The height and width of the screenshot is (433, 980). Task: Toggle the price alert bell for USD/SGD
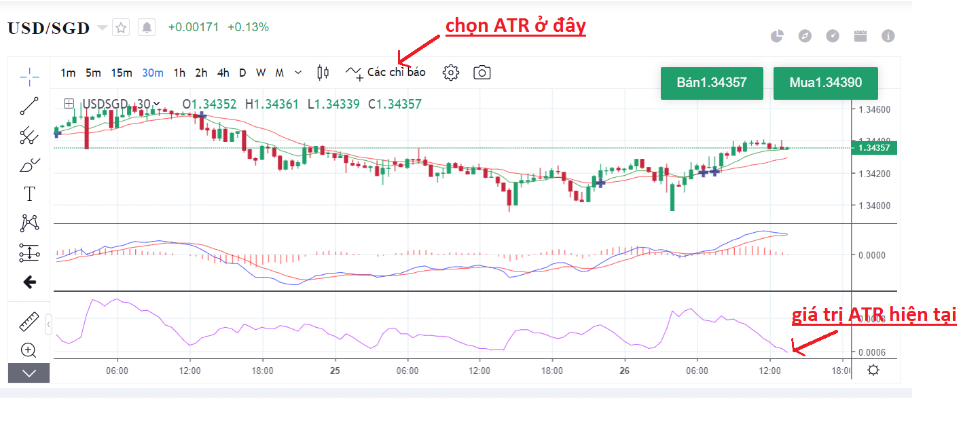[x=147, y=28]
